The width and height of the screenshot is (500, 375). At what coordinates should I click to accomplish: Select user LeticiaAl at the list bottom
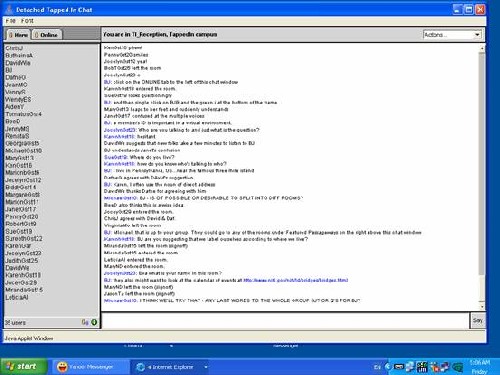[17, 297]
